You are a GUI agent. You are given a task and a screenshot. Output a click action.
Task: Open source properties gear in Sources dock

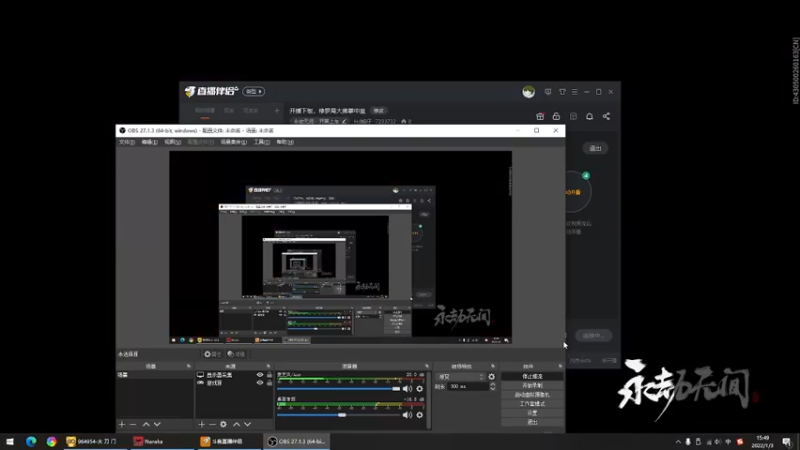[x=223, y=424]
